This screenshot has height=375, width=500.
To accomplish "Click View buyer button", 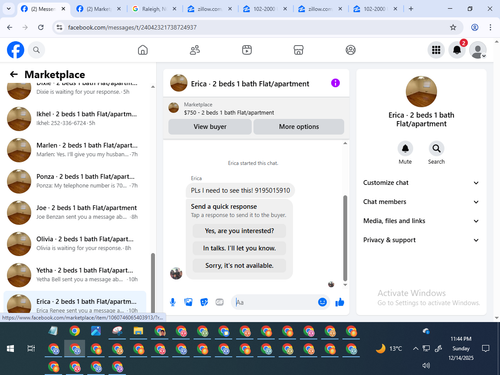I will coord(210,127).
